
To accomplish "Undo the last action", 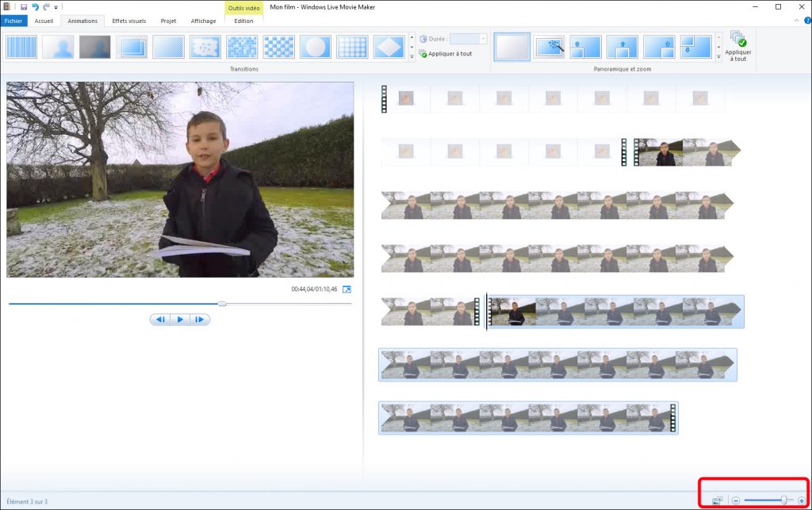I will [x=35, y=6].
